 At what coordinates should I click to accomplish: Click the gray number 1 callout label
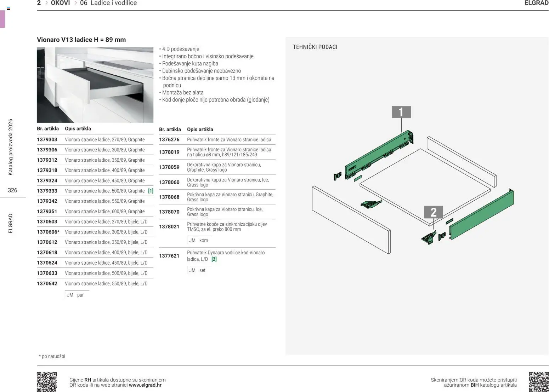(401, 112)
